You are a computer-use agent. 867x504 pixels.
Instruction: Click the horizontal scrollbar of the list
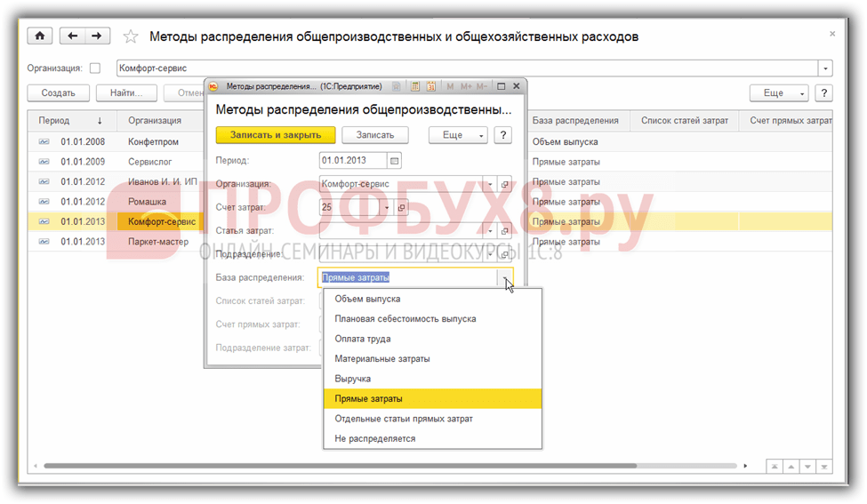(340, 466)
